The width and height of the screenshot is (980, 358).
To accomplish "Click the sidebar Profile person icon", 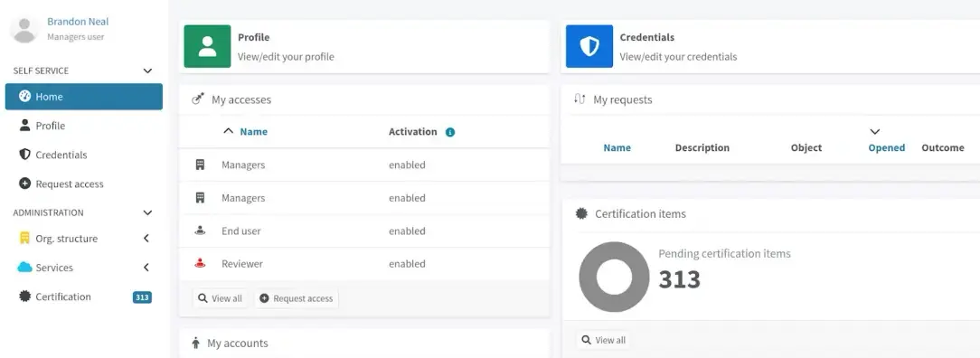I will tap(25, 125).
